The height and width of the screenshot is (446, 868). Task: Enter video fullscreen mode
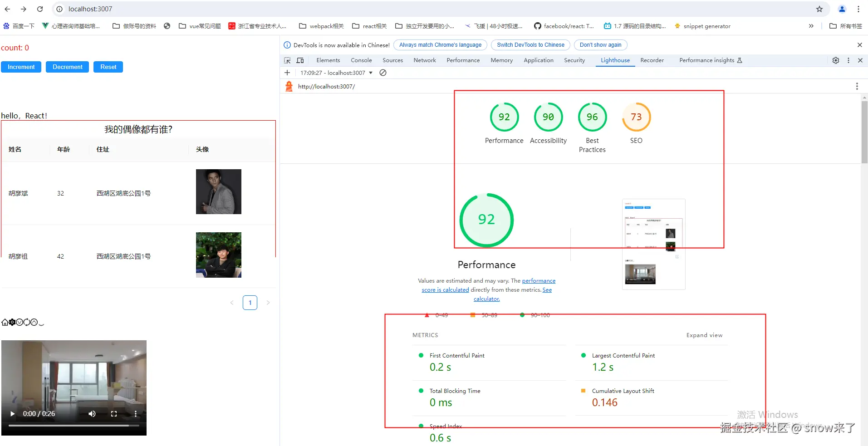pos(114,414)
